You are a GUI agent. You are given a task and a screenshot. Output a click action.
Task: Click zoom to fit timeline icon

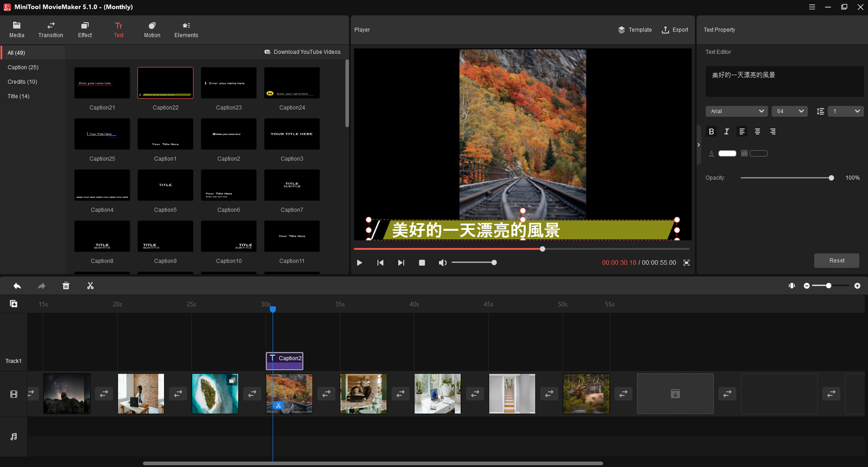[792, 286]
